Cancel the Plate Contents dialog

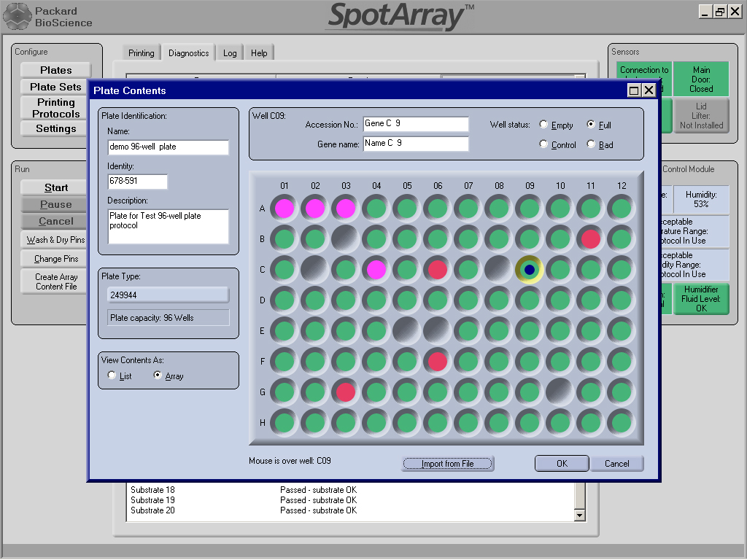617,464
